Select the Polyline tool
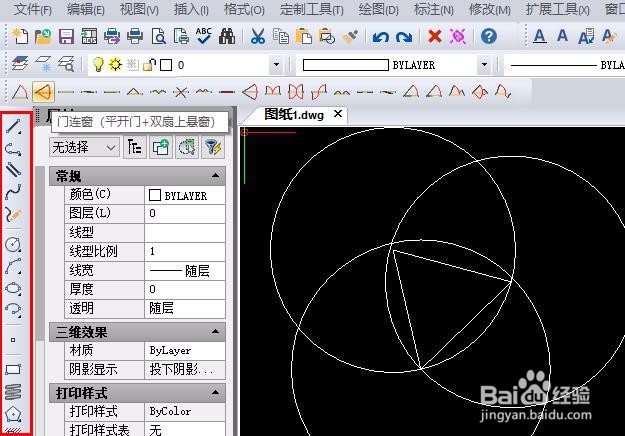The width and height of the screenshot is (625, 436). (13, 149)
